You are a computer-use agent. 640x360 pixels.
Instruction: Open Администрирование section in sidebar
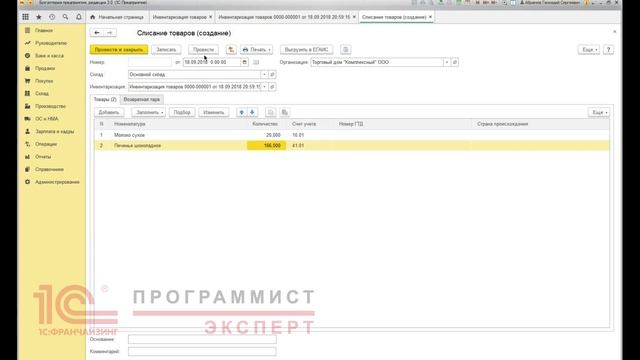click(x=57, y=182)
